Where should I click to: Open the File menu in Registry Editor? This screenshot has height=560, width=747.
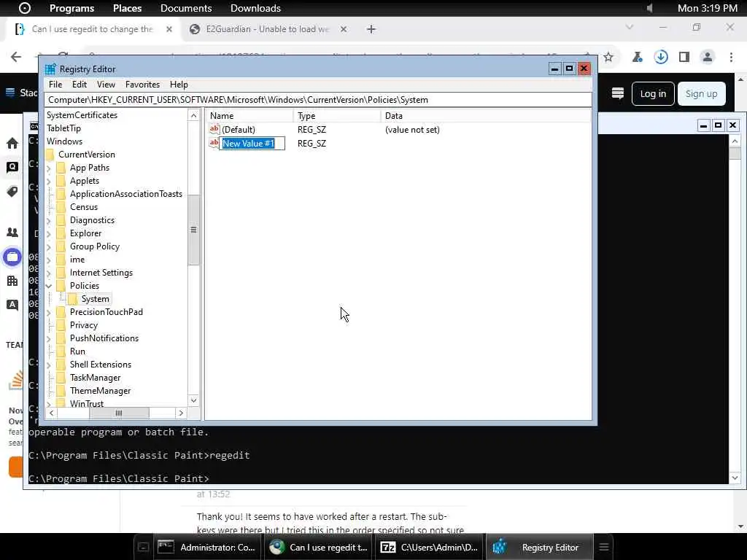coord(55,85)
